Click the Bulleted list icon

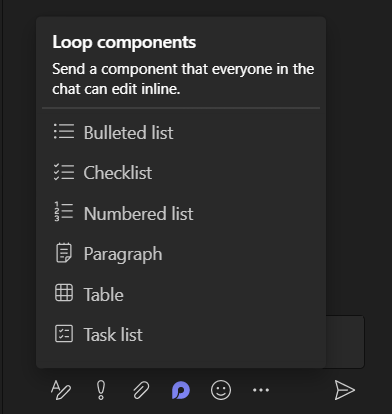[64, 131]
